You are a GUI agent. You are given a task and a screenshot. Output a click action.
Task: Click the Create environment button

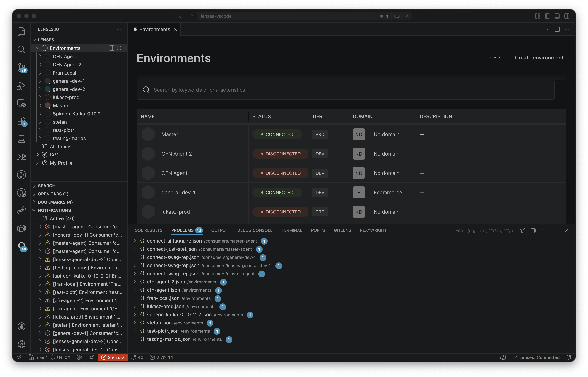[539, 58]
